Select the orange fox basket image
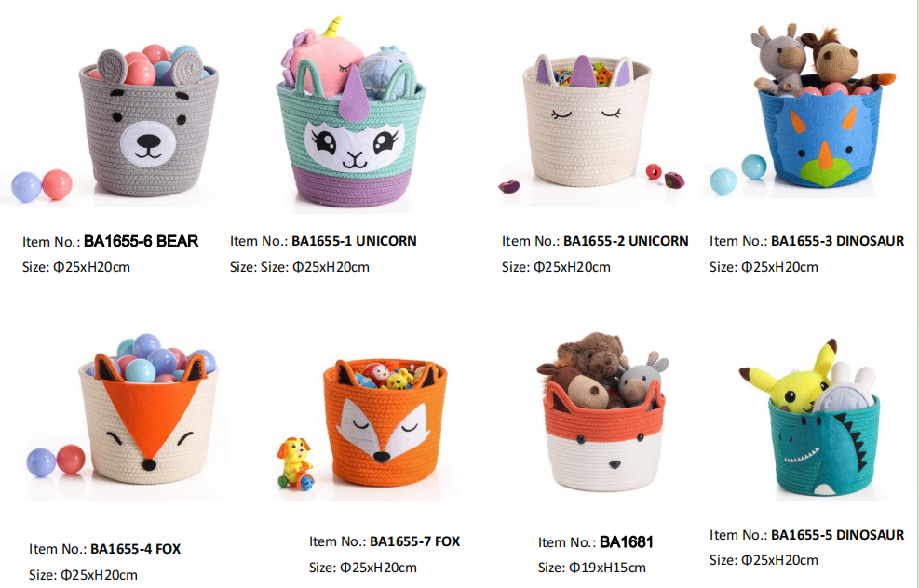Screen dimensions: 919x588 (385, 421)
